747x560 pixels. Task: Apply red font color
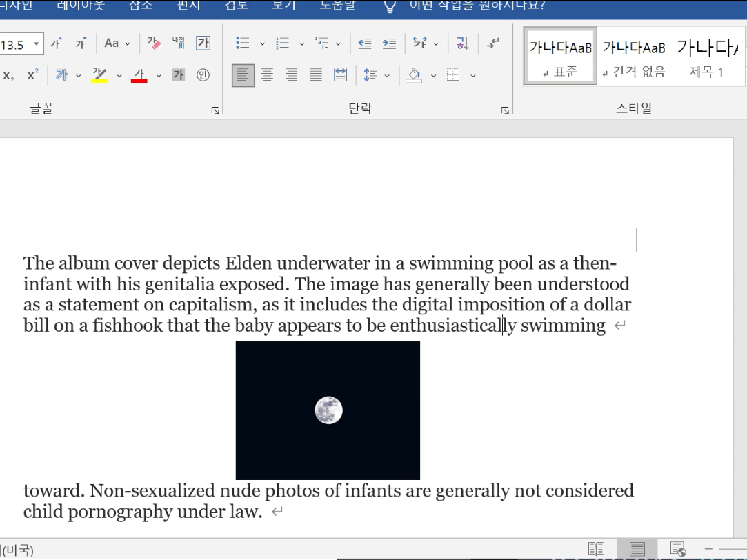coord(139,75)
